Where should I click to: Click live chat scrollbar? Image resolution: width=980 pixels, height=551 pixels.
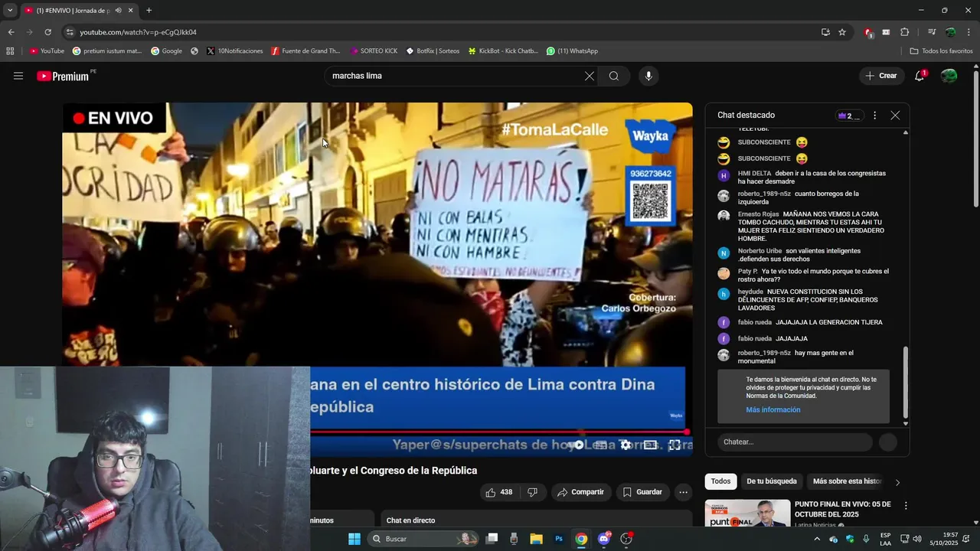906,383
